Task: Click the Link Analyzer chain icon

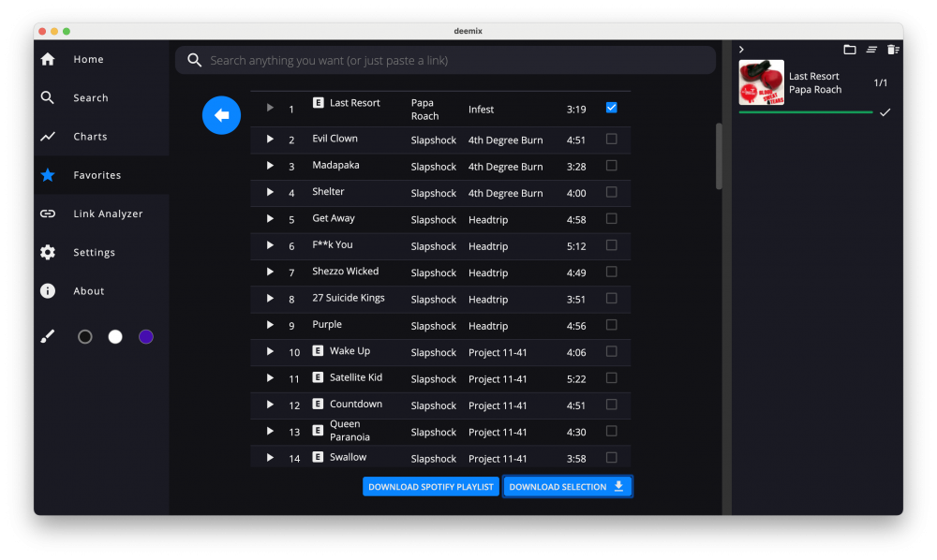Action: (48, 214)
